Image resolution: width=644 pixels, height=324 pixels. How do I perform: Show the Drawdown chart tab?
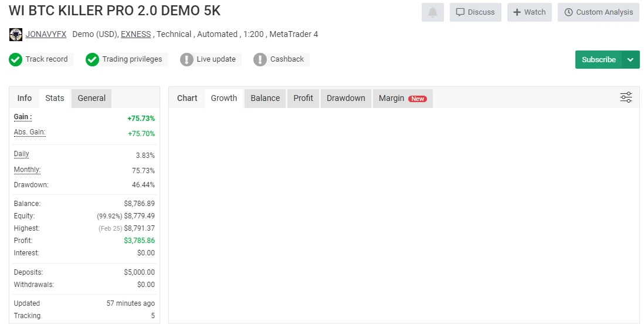pyautogui.click(x=345, y=98)
